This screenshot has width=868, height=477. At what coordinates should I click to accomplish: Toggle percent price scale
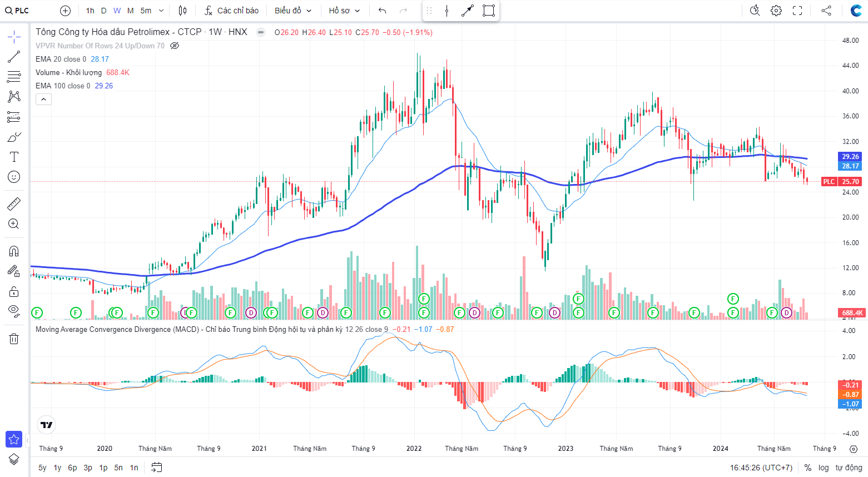(808, 468)
